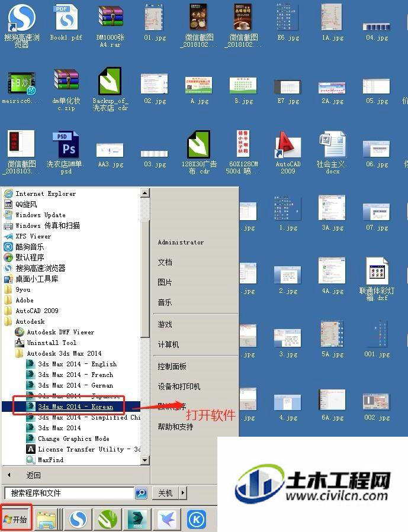Open QQ旋风 in the programs list

[26, 204]
